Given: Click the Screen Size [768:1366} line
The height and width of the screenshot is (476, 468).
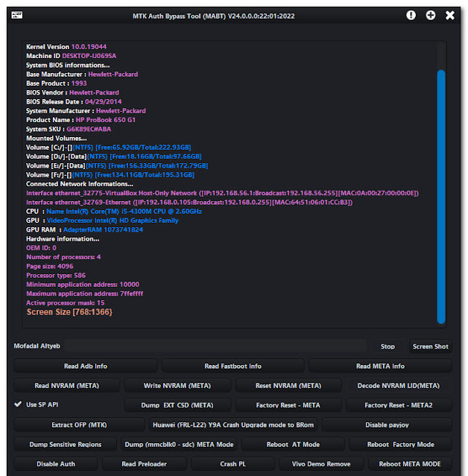Looking at the screenshot, I should [69, 312].
